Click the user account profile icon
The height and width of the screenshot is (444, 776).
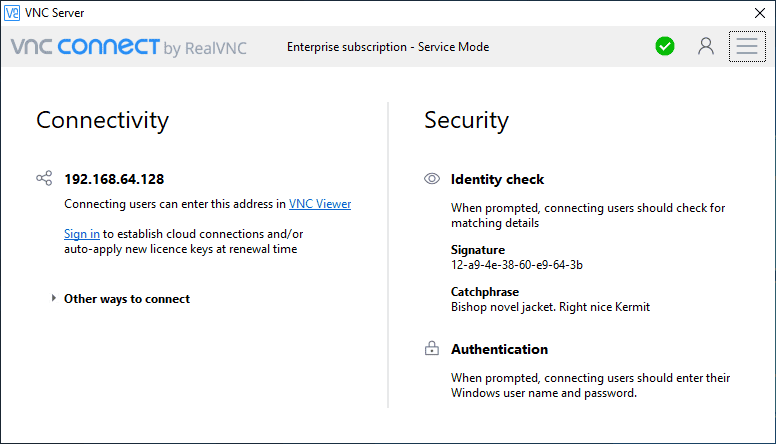pos(706,47)
